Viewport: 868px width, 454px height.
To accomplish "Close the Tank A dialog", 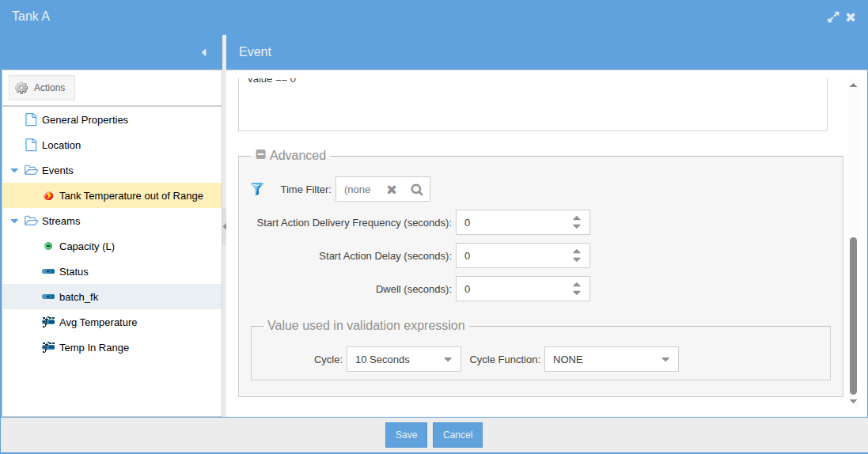I will [x=851, y=17].
